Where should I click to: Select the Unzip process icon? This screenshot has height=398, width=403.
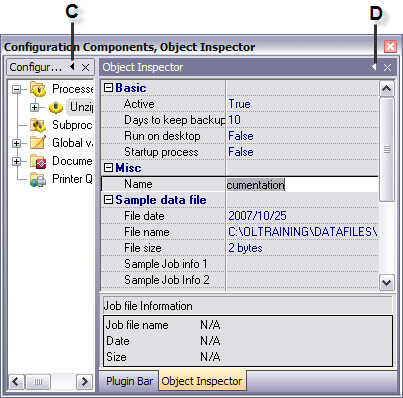click(x=56, y=107)
